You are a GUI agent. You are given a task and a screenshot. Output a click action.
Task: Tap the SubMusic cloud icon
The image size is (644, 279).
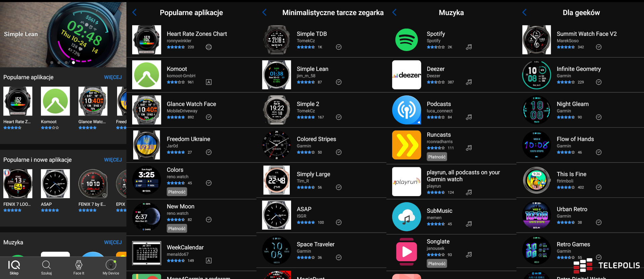[x=407, y=217]
